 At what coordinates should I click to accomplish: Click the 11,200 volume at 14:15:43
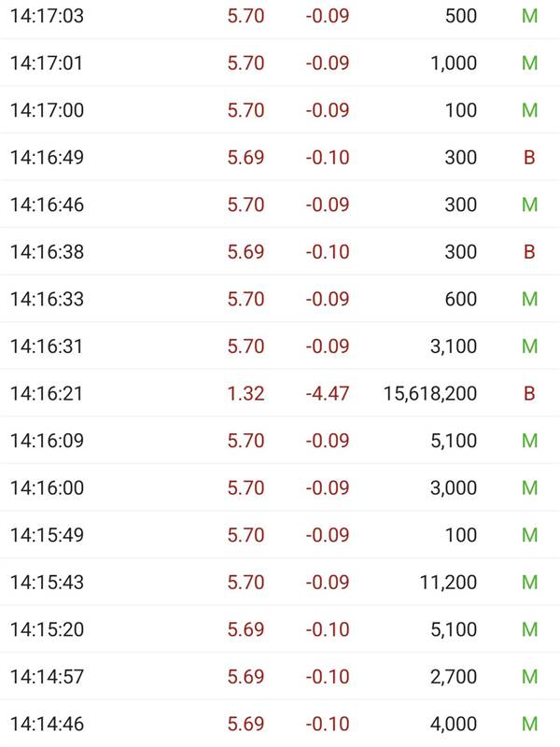click(448, 582)
